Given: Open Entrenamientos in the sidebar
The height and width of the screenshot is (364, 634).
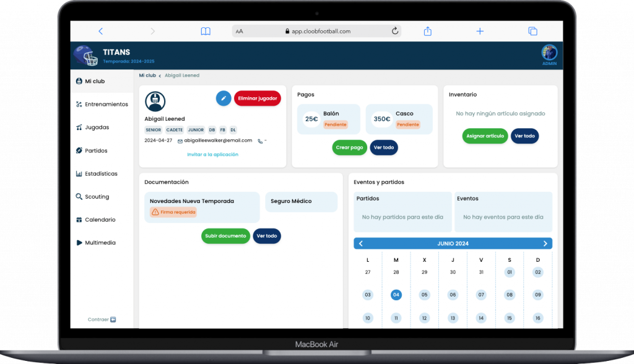Looking at the screenshot, I should (106, 104).
